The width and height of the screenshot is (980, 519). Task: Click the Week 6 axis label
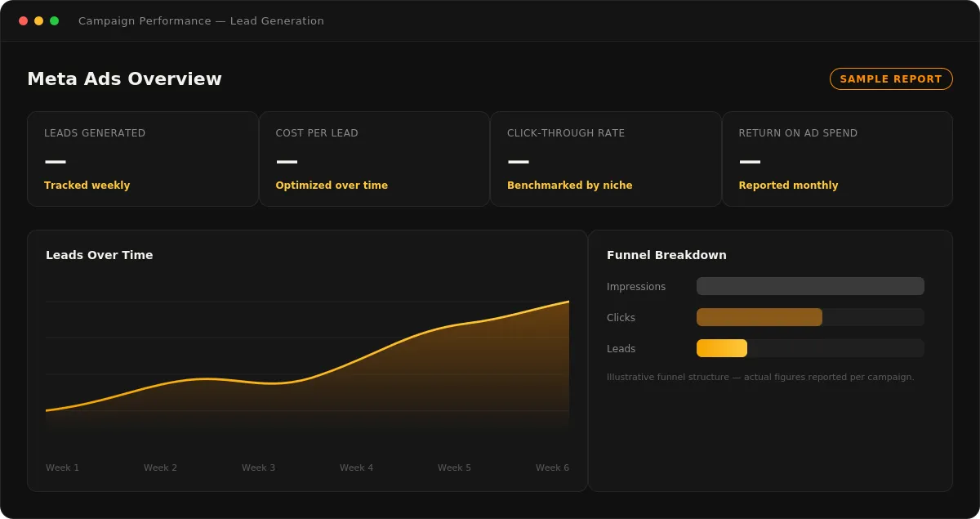(552, 468)
